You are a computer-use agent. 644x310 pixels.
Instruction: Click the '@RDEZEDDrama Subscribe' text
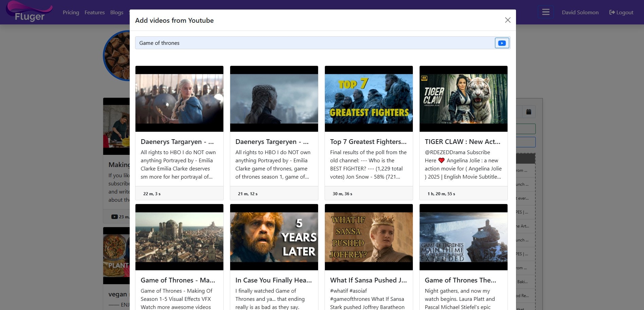(x=457, y=152)
